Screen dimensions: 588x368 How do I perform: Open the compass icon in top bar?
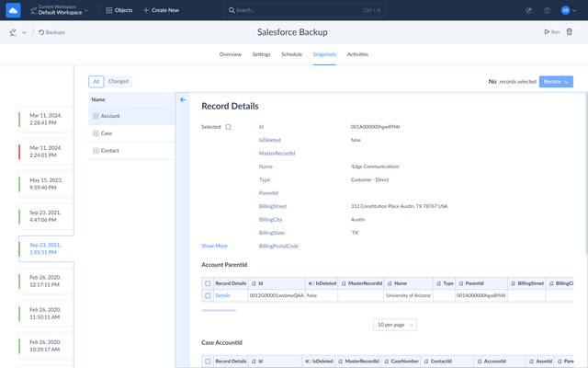click(x=528, y=10)
